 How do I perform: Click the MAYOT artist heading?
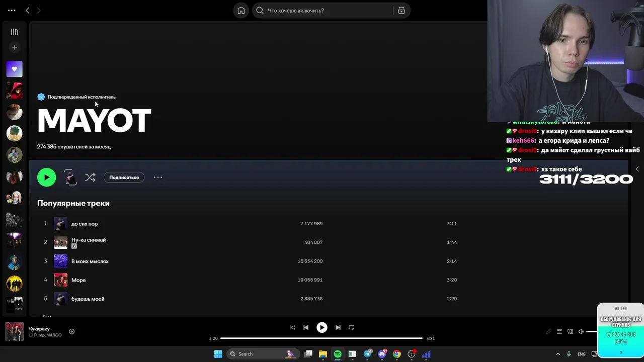tap(94, 121)
